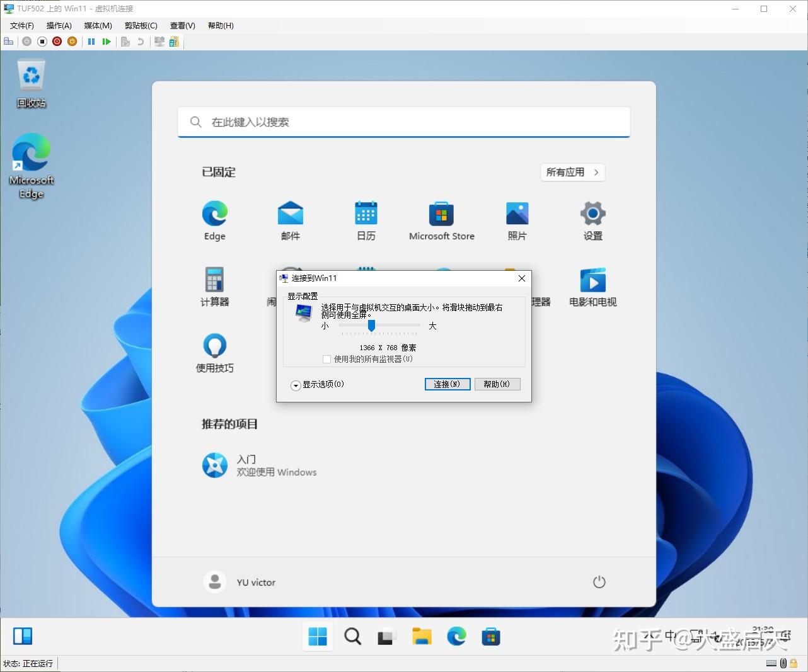
Task: Click the 帮助 button in the dialog
Action: point(497,384)
